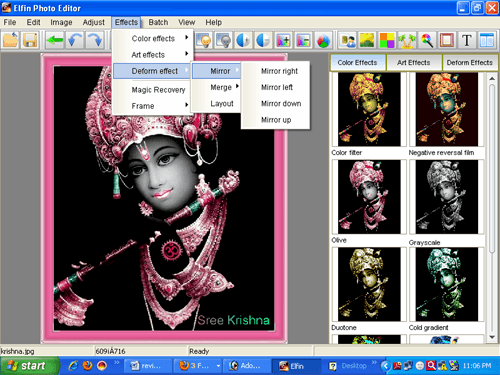
Task: Click the effects panel scroll up arrow
Action: pyautogui.click(x=492, y=79)
